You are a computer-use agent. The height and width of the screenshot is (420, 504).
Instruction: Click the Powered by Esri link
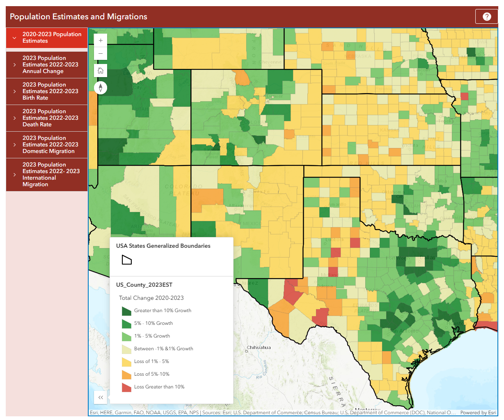478,413
